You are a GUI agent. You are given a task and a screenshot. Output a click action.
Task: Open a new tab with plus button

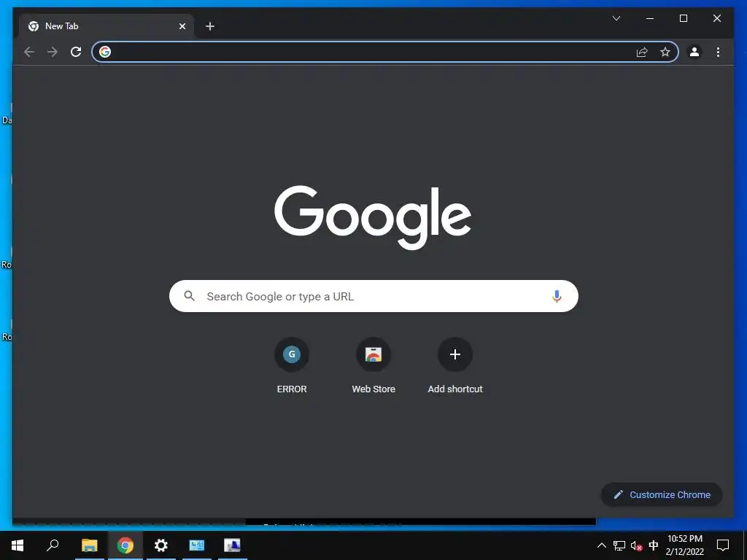click(210, 26)
